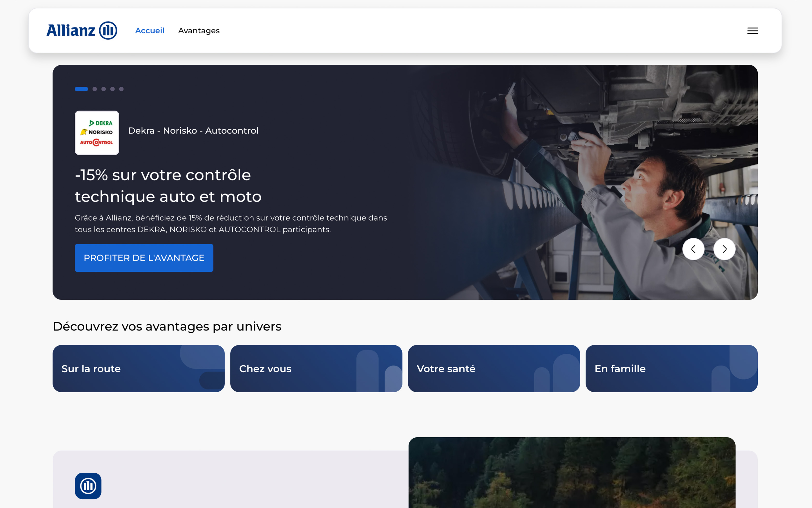Click the Découvrez vos avantages par univers heading
Screen dimensions: 812x508
(167, 326)
